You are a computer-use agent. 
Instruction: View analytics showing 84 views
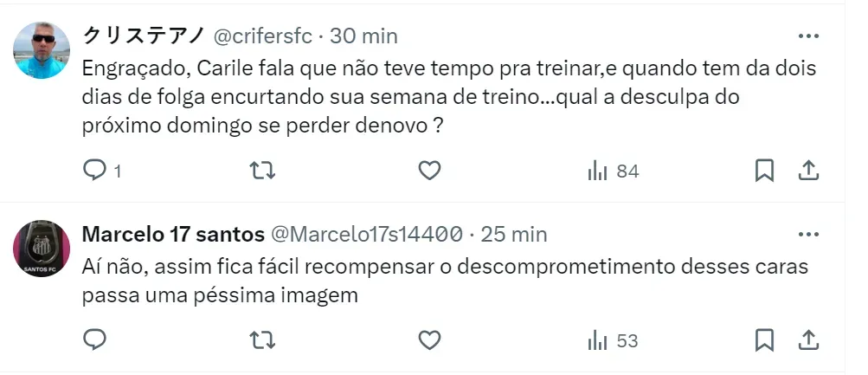[613, 171]
